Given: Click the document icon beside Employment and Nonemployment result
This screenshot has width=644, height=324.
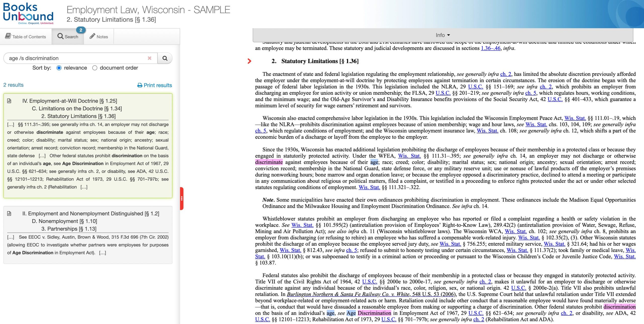Looking at the screenshot, I should (9, 213).
